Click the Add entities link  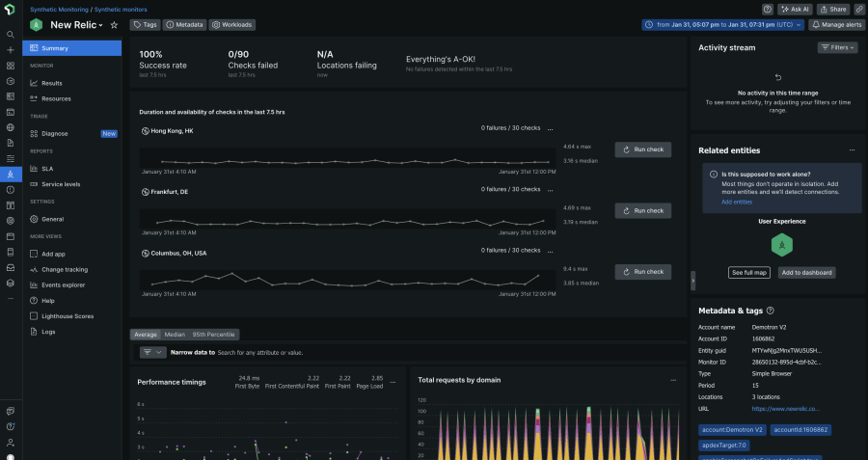tap(736, 202)
